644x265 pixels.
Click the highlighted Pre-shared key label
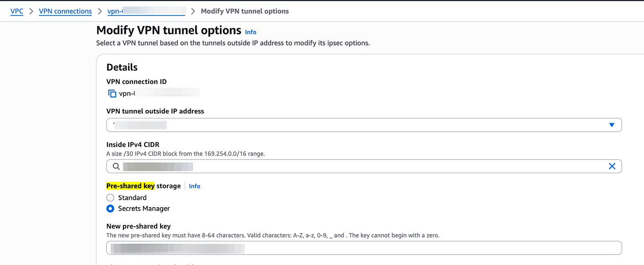tap(130, 186)
